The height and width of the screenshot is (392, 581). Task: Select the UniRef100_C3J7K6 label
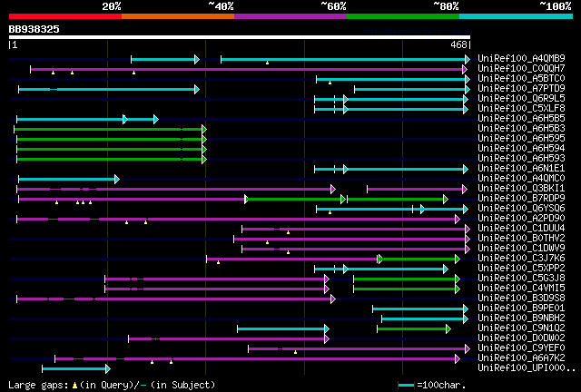[x=521, y=259]
